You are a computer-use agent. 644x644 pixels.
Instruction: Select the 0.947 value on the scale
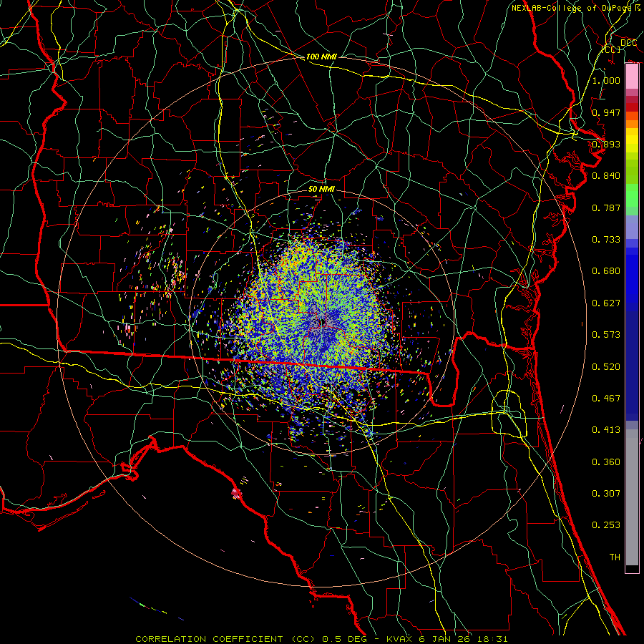click(x=606, y=112)
